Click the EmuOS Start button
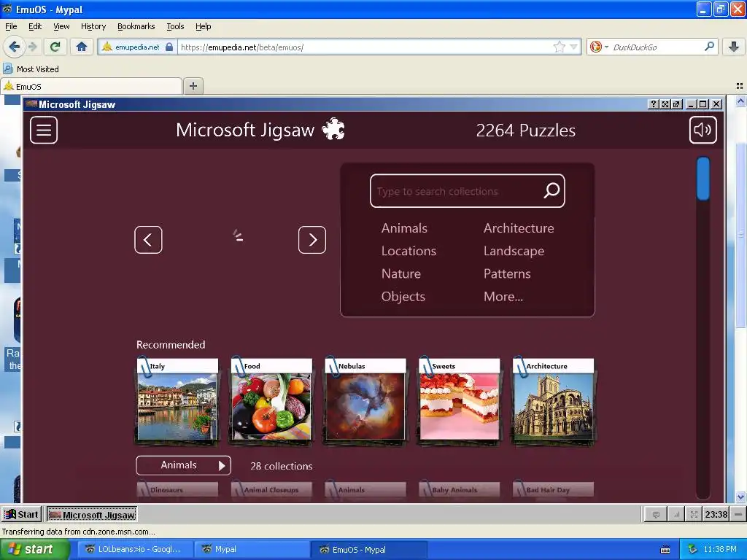Image resolution: width=747 pixels, height=560 pixels. [x=21, y=514]
